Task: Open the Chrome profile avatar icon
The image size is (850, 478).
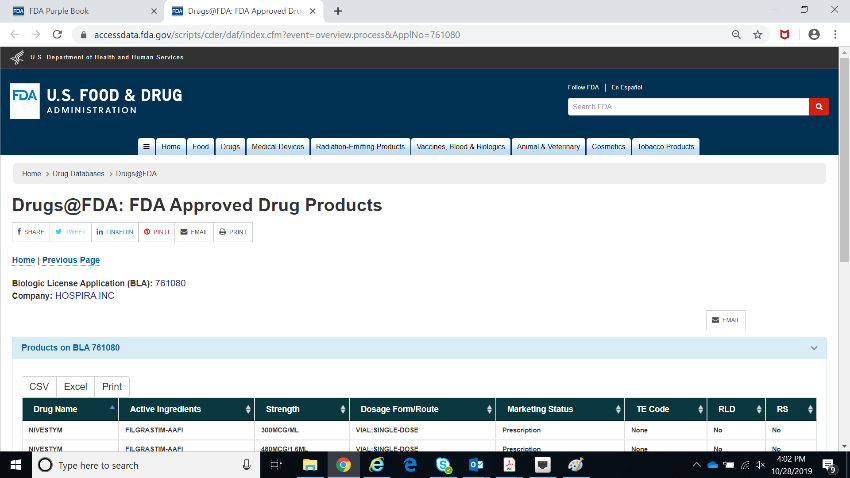Action: pyautogui.click(x=814, y=35)
